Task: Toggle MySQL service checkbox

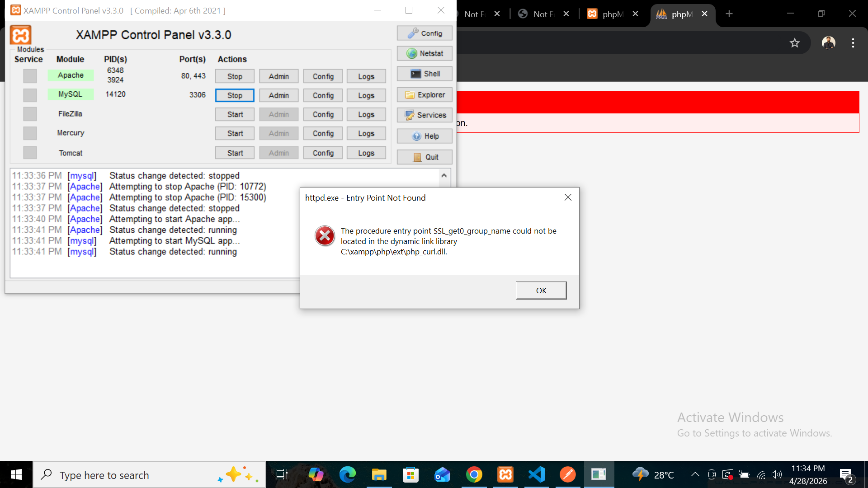Action: pyautogui.click(x=30, y=95)
